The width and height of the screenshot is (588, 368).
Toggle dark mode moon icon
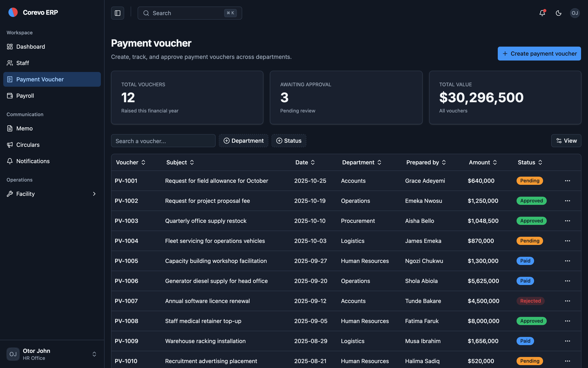click(559, 13)
